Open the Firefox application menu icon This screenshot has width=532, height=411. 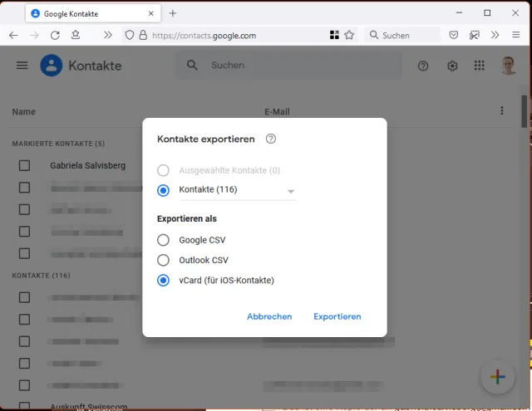pyautogui.click(x=516, y=35)
